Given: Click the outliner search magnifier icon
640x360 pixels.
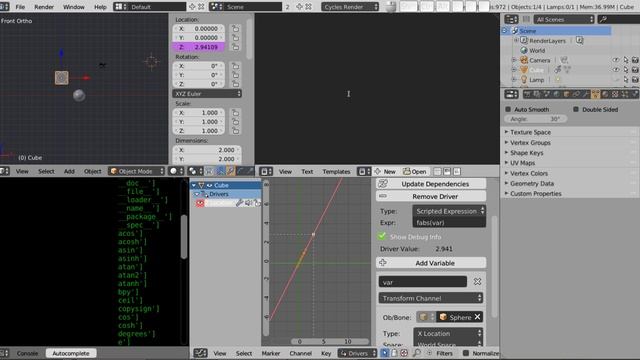Looking at the screenshot, I should (603, 19).
